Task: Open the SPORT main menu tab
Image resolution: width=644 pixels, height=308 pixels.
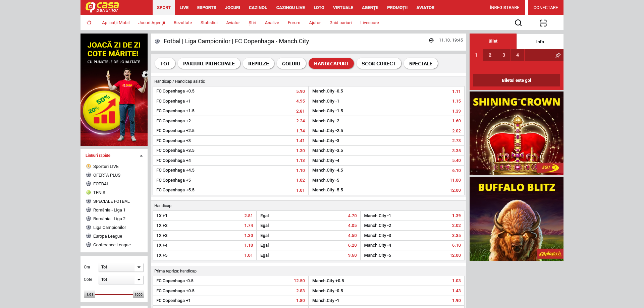Action: pyautogui.click(x=164, y=7)
